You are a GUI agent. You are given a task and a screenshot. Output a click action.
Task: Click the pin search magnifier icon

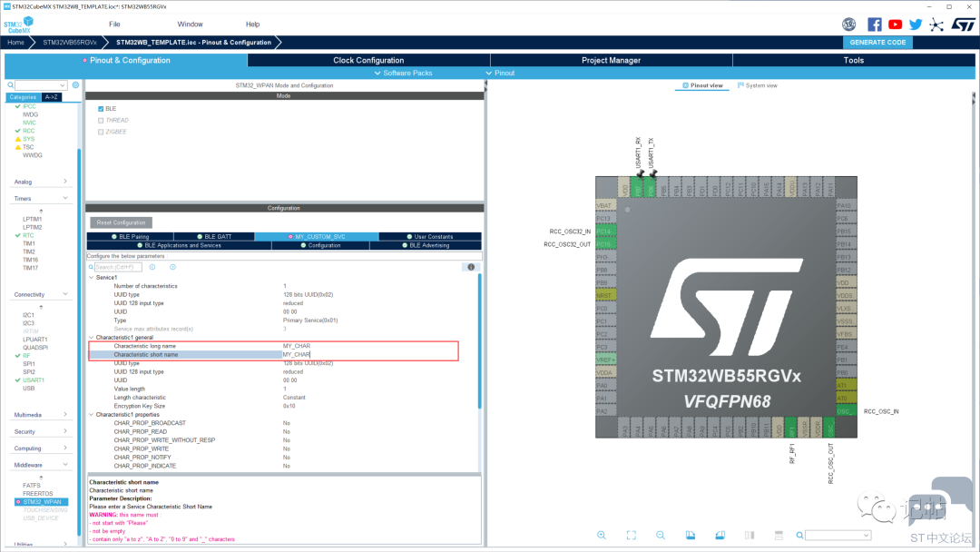coord(799,535)
